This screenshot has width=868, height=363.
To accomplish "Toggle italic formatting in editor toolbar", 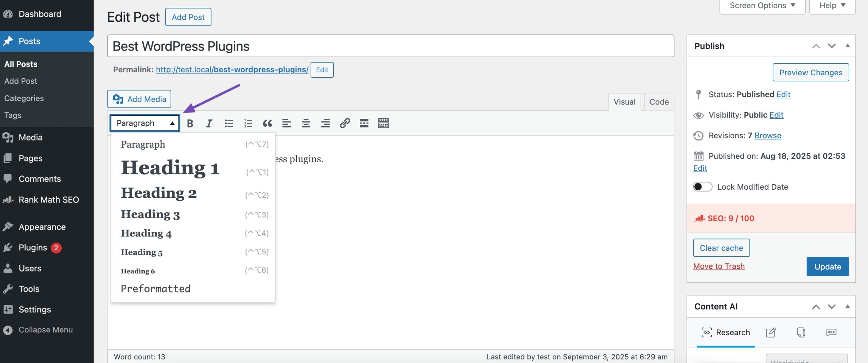I will click(x=209, y=123).
